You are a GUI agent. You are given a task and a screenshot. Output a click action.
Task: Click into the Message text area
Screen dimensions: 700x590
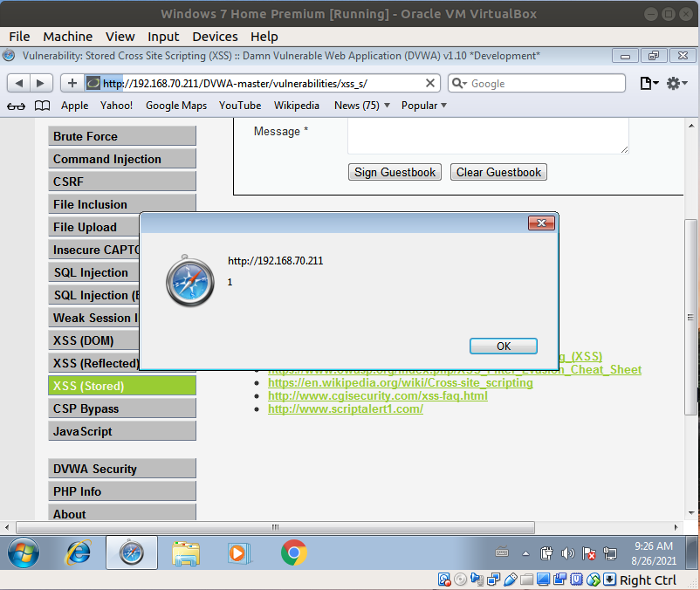(489, 136)
